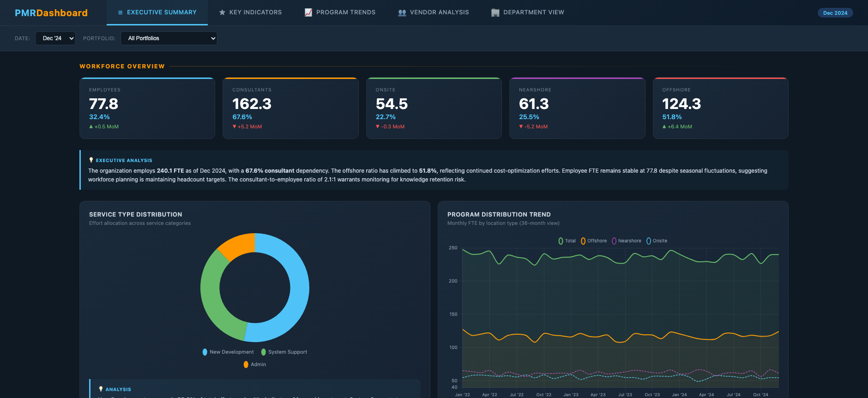Click the Executive Summary list icon
868x398 pixels.
pos(121,12)
